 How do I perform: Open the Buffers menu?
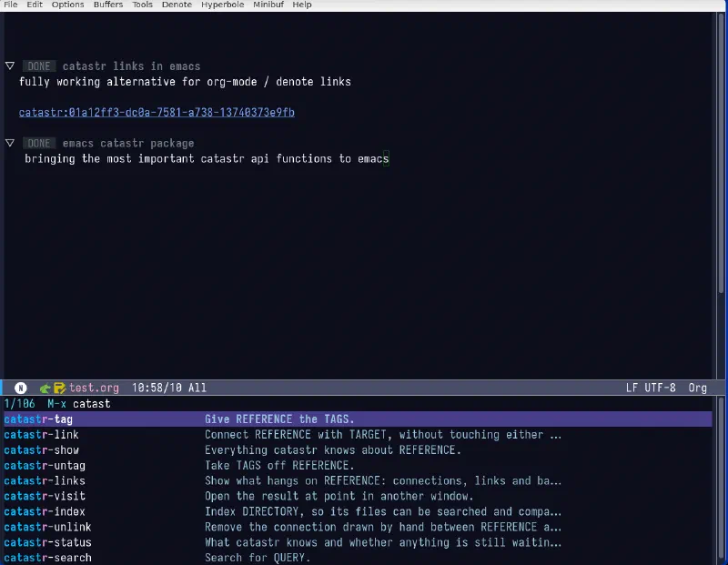pyautogui.click(x=108, y=5)
